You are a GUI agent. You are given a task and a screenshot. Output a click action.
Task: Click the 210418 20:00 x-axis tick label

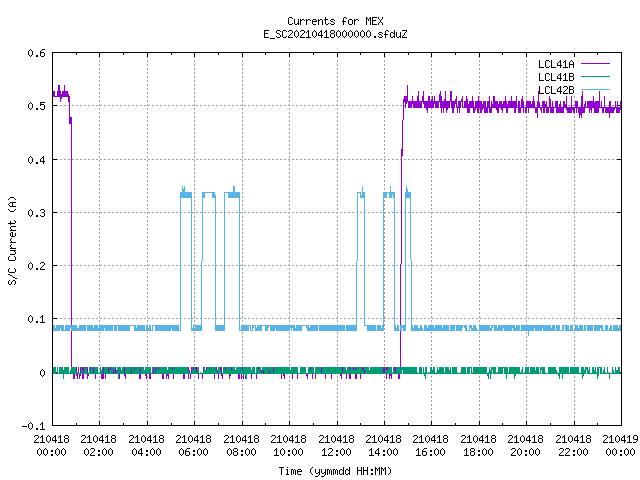pos(525,445)
